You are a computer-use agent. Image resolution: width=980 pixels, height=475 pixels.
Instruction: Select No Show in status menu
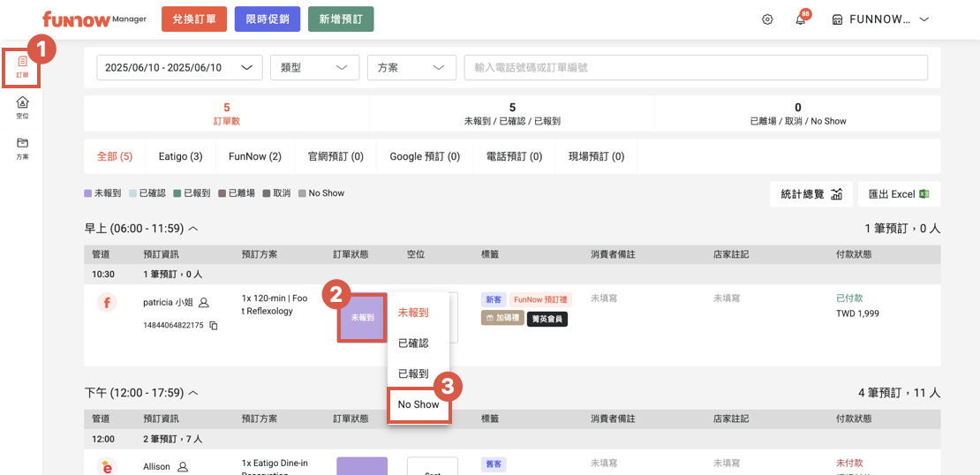[x=418, y=404]
